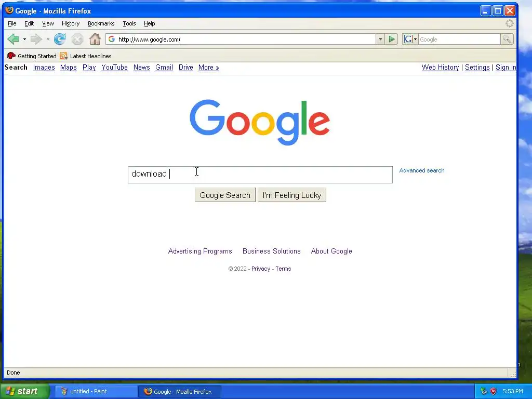Viewport: 532px width, 399px height.
Task: Open the Maps link
Action: (x=68, y=67)
